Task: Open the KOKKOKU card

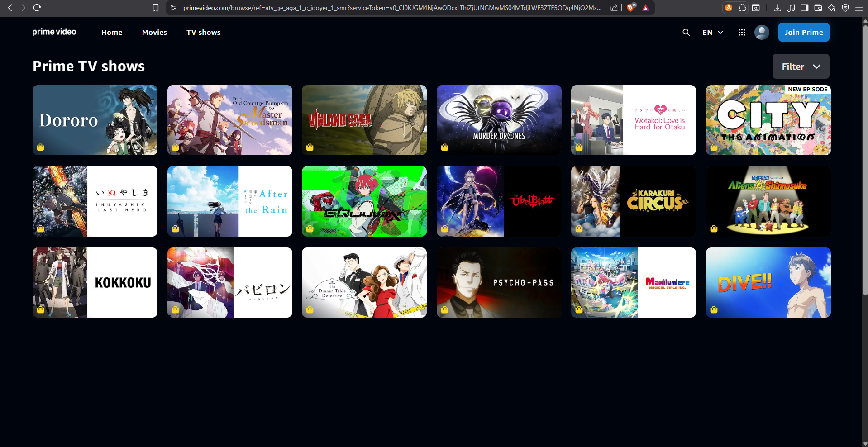Action: [95, 282]
